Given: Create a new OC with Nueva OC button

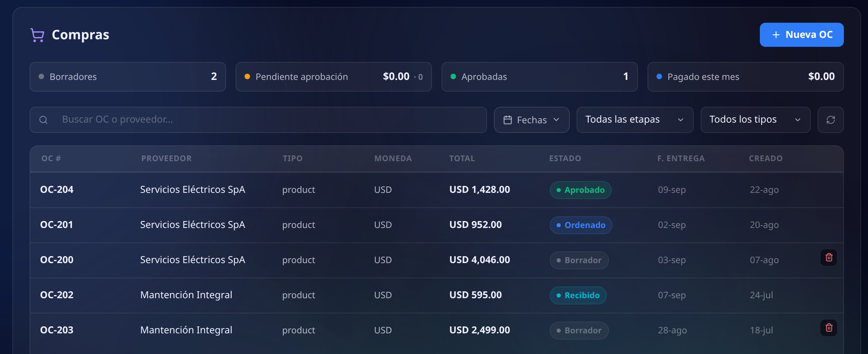Looking at the screenshot, I should tap(802, 35).
